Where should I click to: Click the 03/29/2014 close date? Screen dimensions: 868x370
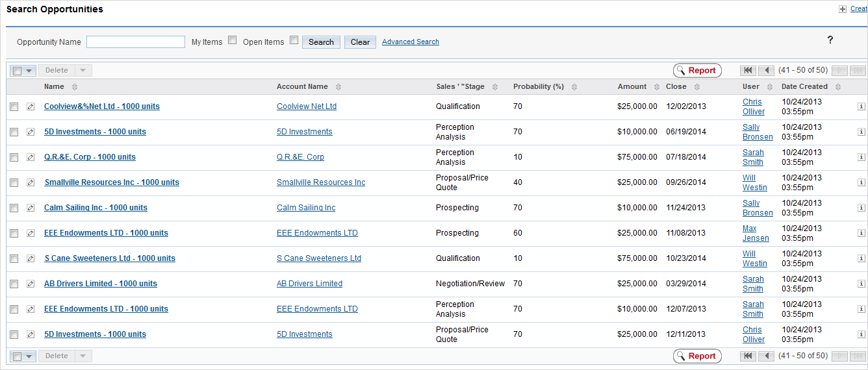pos(685,284)
